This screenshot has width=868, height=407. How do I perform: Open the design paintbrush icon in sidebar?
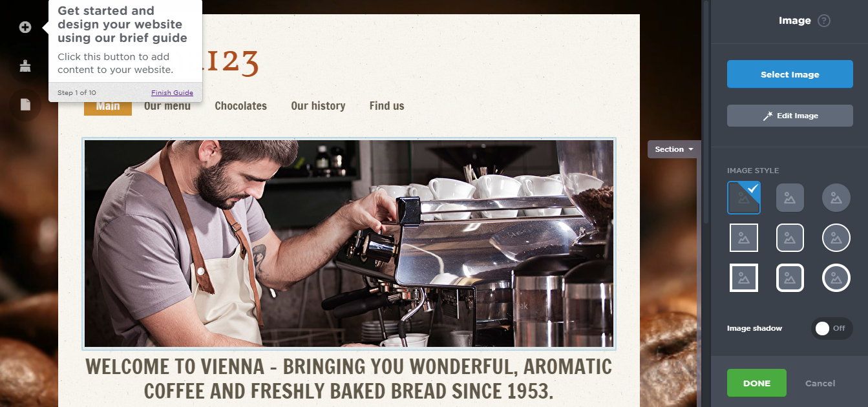pos(25,65)
